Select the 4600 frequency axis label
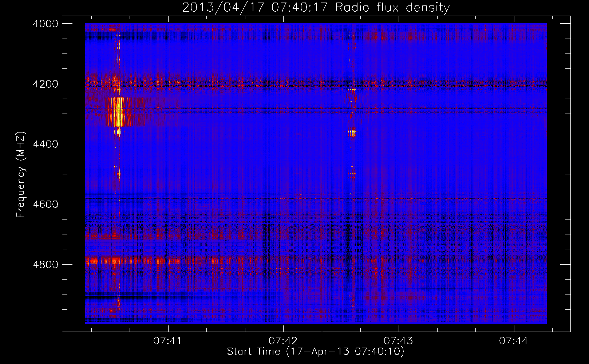The height and width of the screenshot is (364, 589). [46, 204]
